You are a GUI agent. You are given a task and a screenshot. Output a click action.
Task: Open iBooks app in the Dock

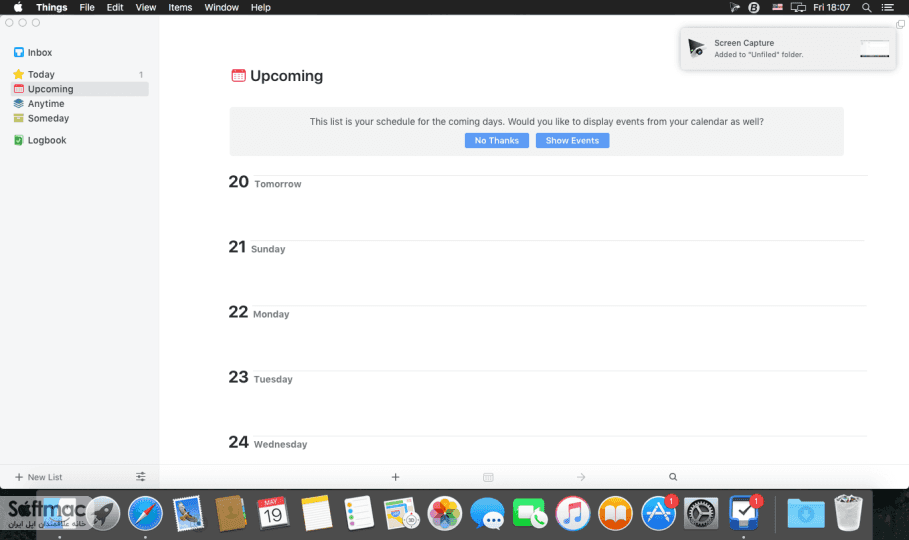tap(615, 514)
